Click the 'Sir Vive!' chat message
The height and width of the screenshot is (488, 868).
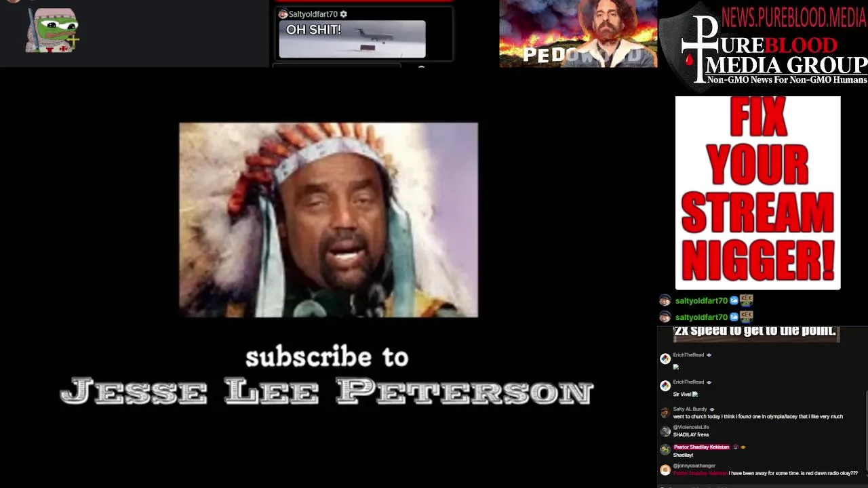[x=682, y=394]
